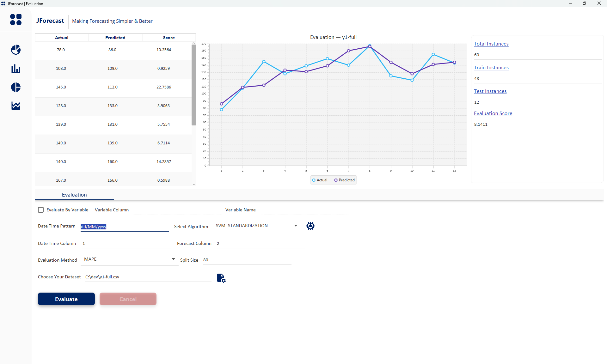This screenshot has height=364, width=607.
Task: Click the Test Instances link
Action: click(x=490, y=91)
